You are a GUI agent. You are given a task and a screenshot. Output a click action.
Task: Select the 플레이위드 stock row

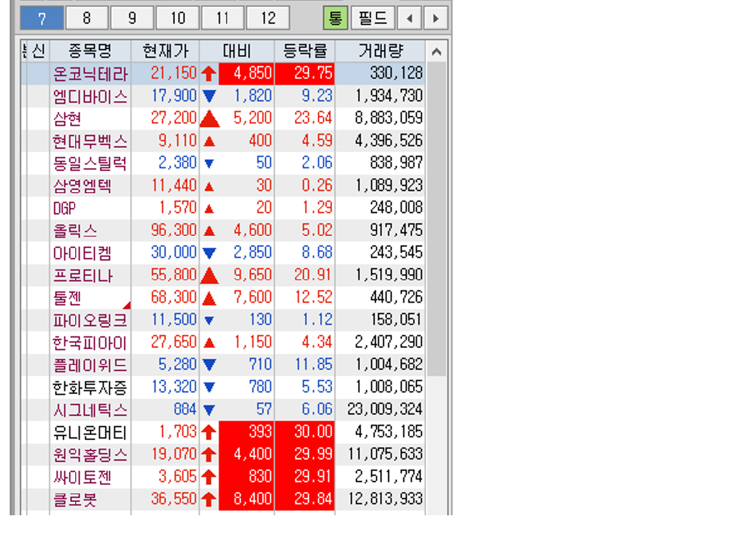pyautogui.click(x=223, y=365)
